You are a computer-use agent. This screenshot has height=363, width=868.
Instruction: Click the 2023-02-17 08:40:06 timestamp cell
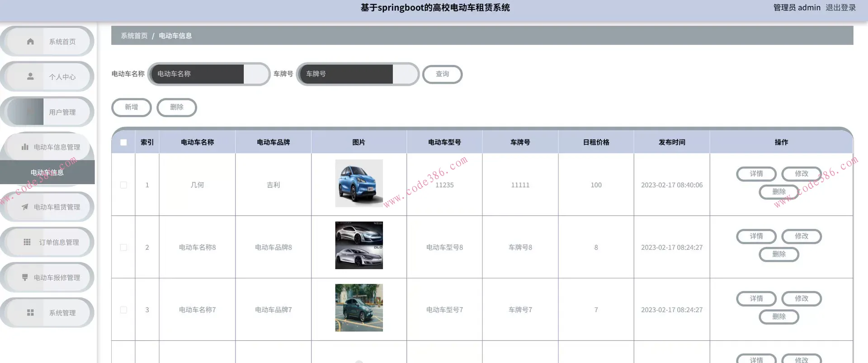click(x=672, y=185)
